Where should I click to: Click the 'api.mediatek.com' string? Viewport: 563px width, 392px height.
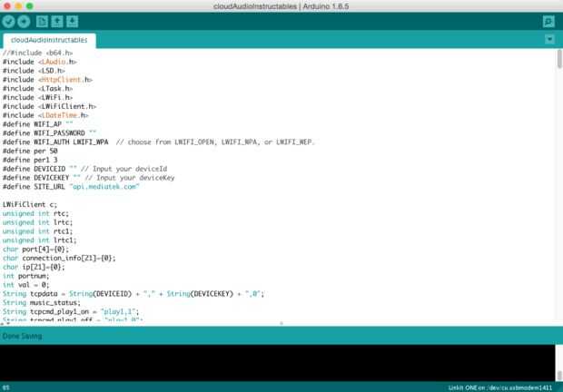coord(104,187)
